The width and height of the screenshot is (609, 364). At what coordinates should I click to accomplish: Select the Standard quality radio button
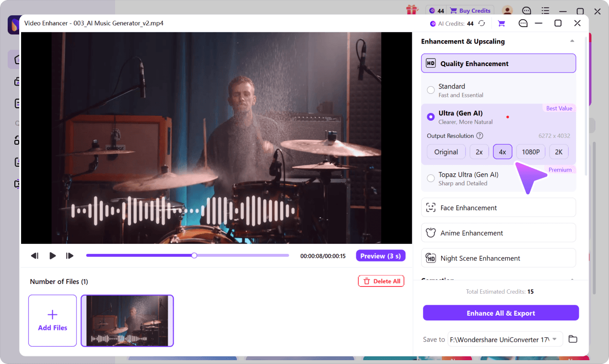tap(431, 90)
